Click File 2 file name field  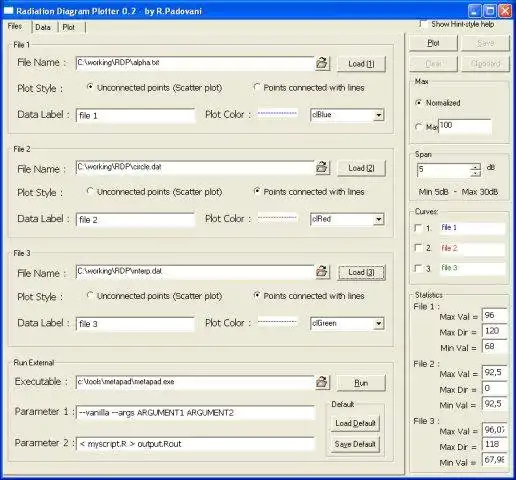(x=195, y=167)
